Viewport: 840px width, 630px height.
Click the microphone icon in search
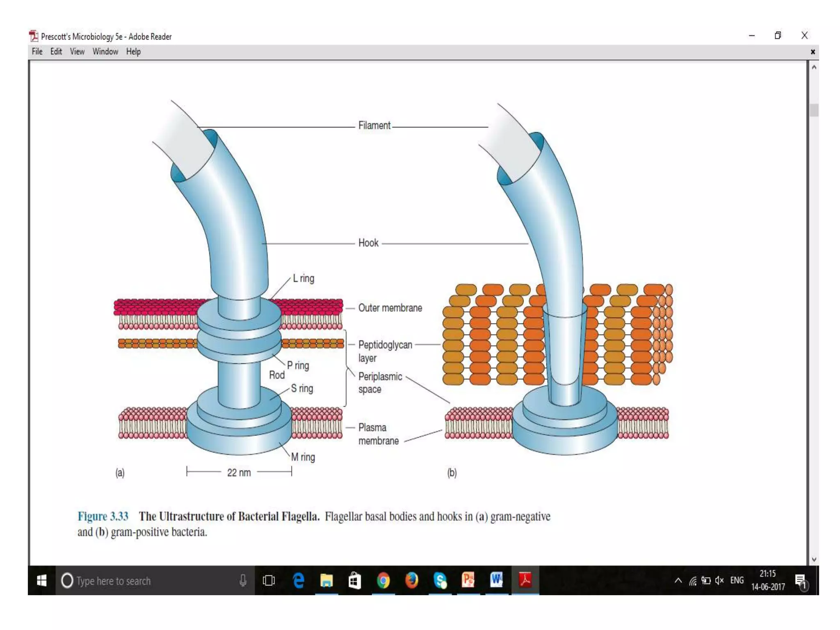pyautogui.click(x=243, y=580)
